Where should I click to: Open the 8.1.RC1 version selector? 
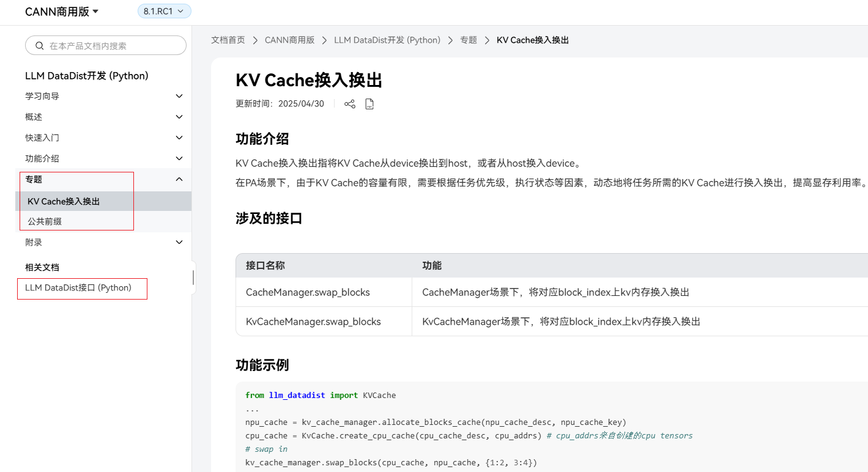pos(164,11)
